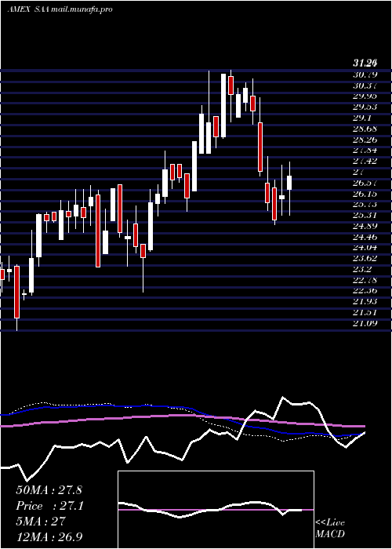Click the 21.09 bottom price label
The width and height of the screenshot is (392, 549).
click(365, 324)
